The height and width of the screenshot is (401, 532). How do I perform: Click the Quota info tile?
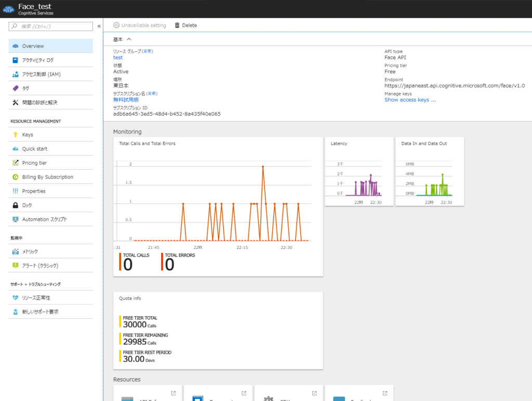[x=218, y=330]
